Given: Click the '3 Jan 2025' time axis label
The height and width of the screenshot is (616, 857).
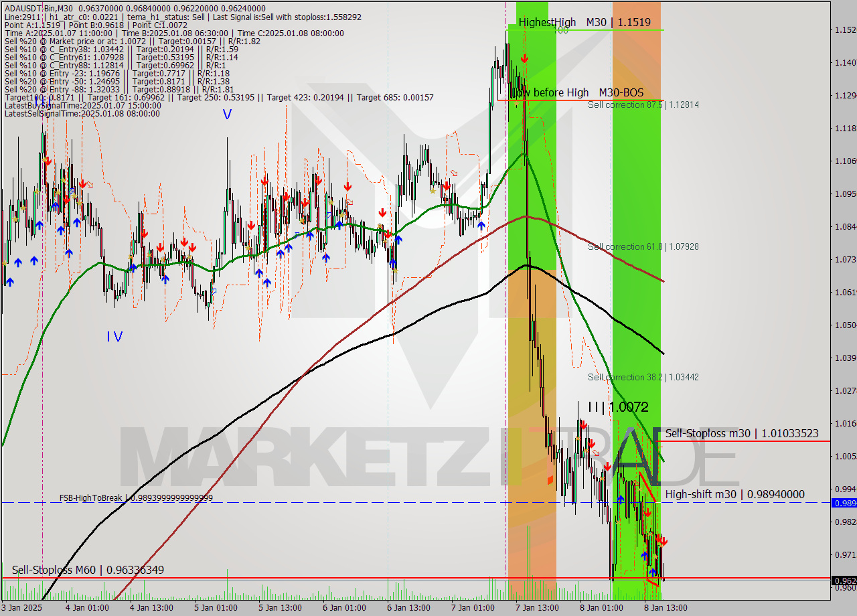Looking at the screenshot, I should 21,608.
